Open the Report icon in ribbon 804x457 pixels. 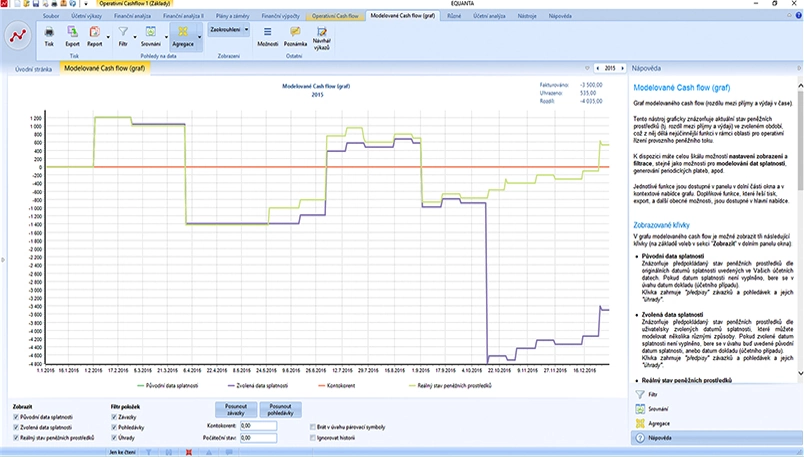click(94, 32)
